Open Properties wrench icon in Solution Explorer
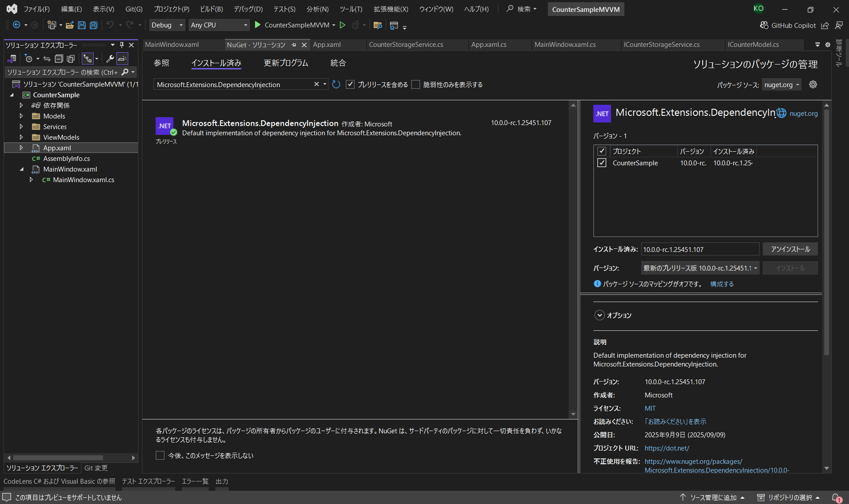This screenshot has width=849, height=504. click(110, 58)
